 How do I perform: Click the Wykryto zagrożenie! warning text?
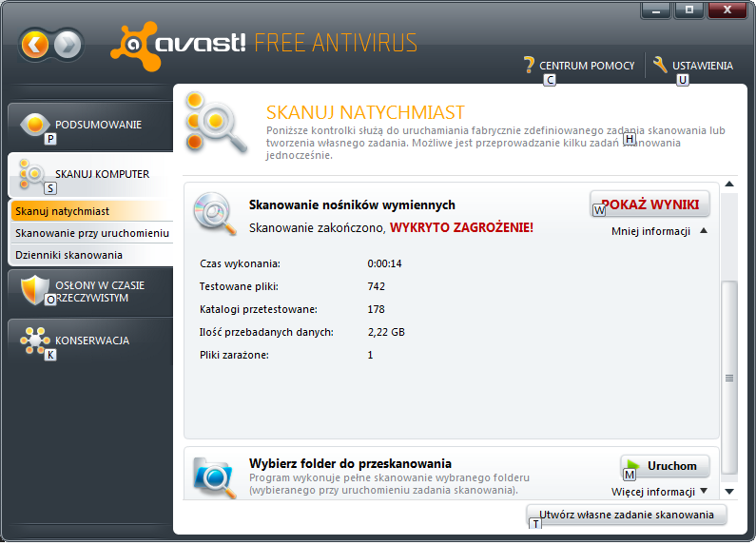tap(461, 227)
